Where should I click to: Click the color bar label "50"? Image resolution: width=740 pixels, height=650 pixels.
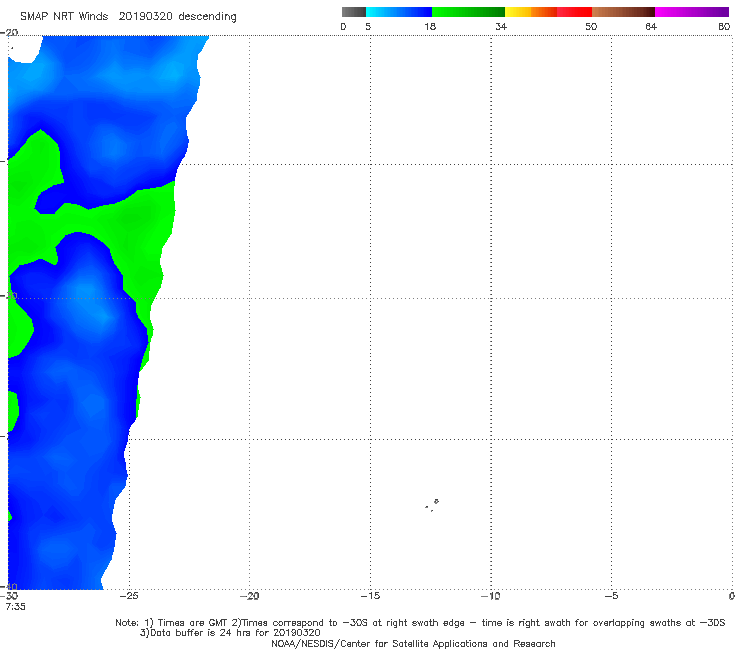[x=591, y=26]
